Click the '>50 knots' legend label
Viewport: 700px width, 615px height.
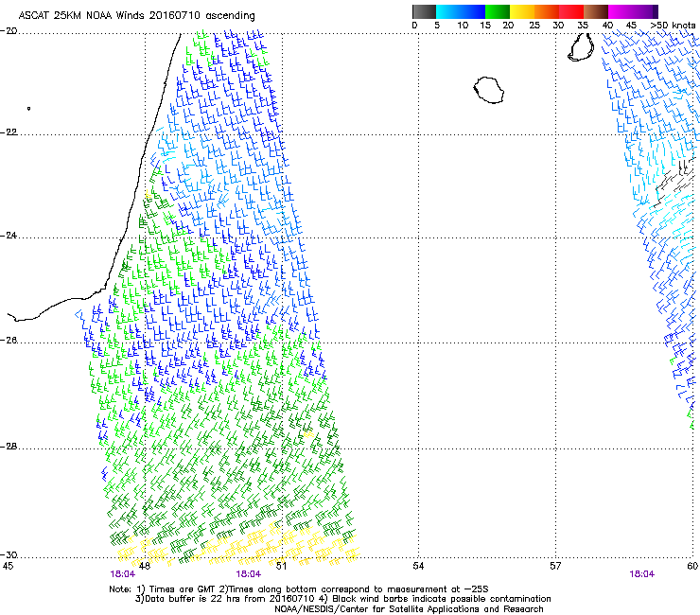pyautogui.click(x=673, y=26)
